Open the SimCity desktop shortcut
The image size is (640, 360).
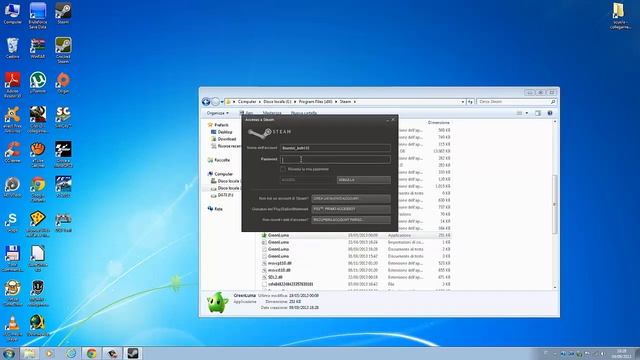(63, 118)
